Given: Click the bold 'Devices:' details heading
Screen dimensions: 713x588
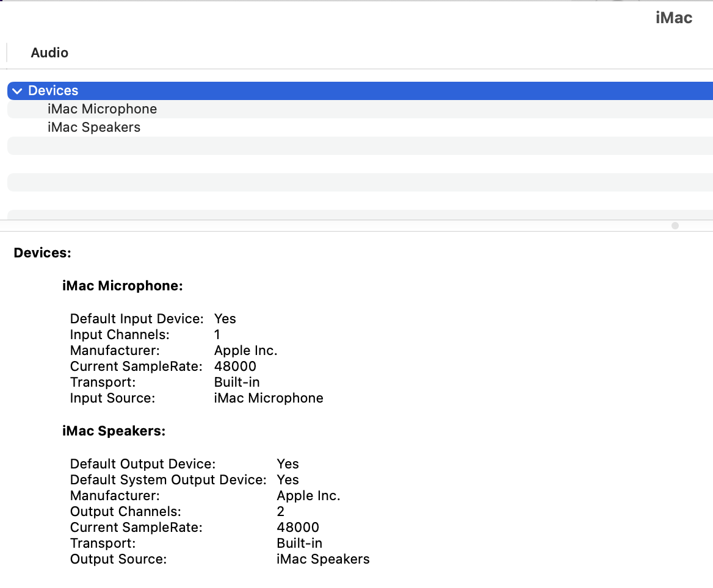Looking at the screenshot, I should point(42,253).
